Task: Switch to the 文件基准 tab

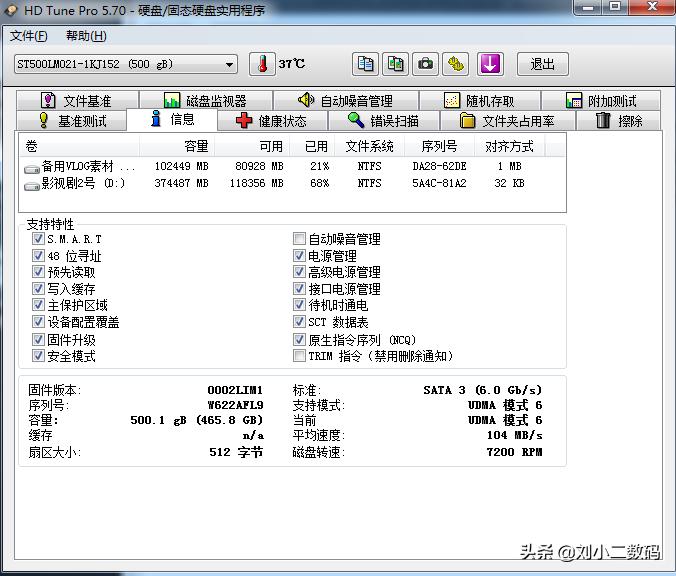Action: point(77,101)
